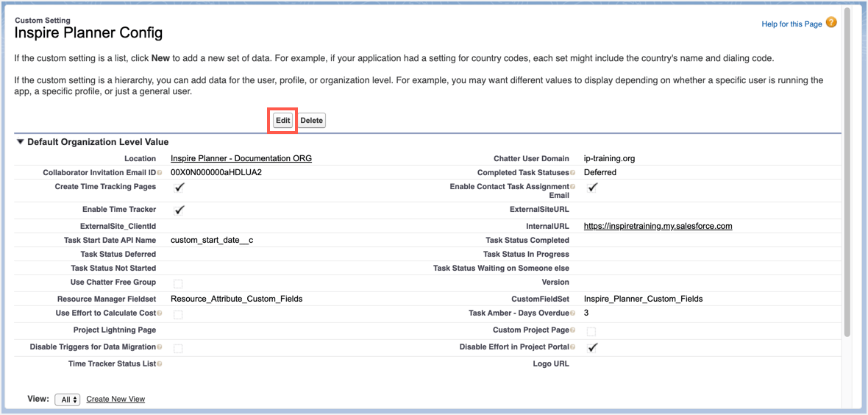868x415 pixels.
Task: Click the Edit button
Action: tap(283, 121)
